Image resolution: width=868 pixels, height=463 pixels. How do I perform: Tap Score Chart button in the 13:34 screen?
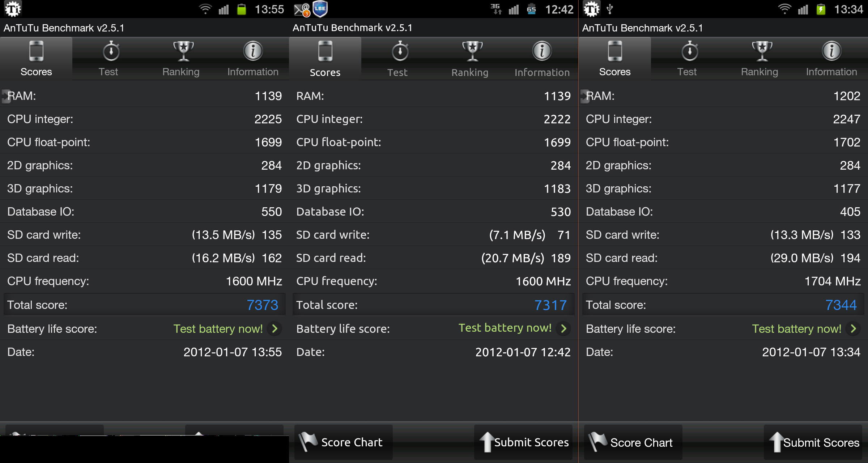click(633, 442)
